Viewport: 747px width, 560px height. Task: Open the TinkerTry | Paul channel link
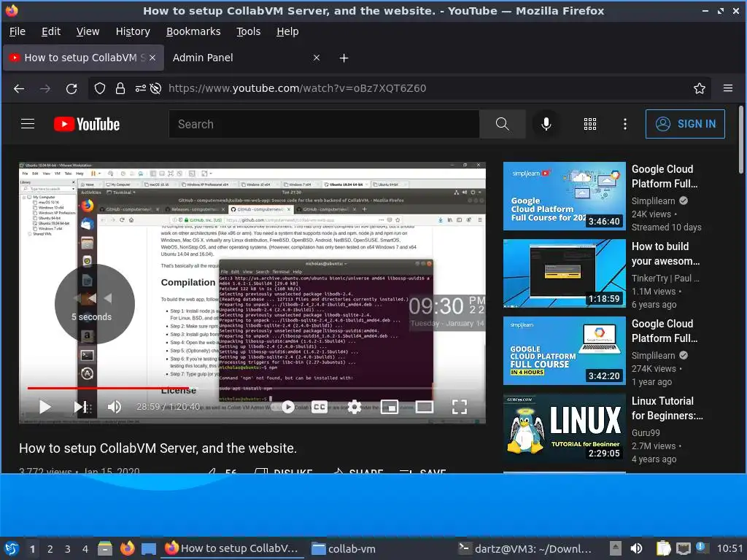click(x=665, y=278)
